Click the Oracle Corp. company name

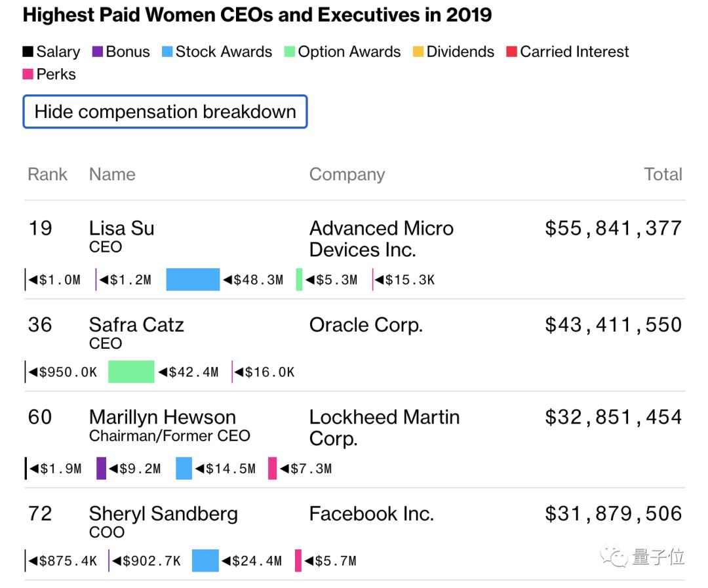pyautogui.click(x=366, y=325)
